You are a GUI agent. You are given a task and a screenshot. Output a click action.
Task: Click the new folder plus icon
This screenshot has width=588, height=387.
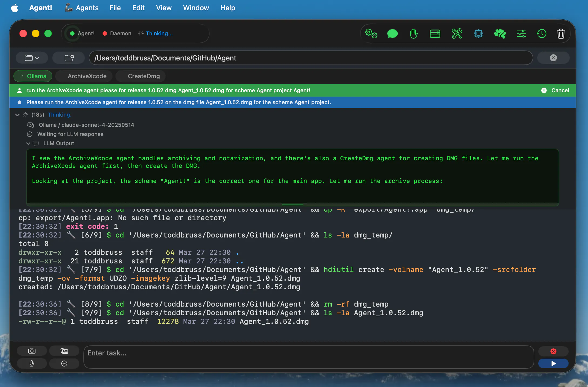(x=69, y=58)
